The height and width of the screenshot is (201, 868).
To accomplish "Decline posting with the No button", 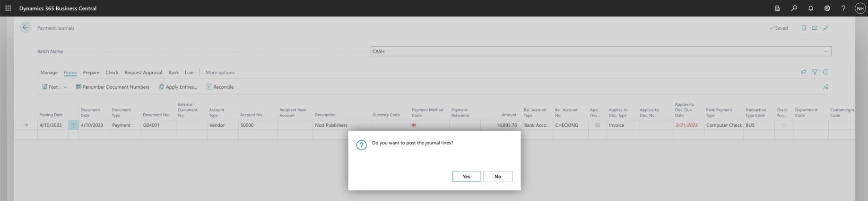I will coord(498,176).
